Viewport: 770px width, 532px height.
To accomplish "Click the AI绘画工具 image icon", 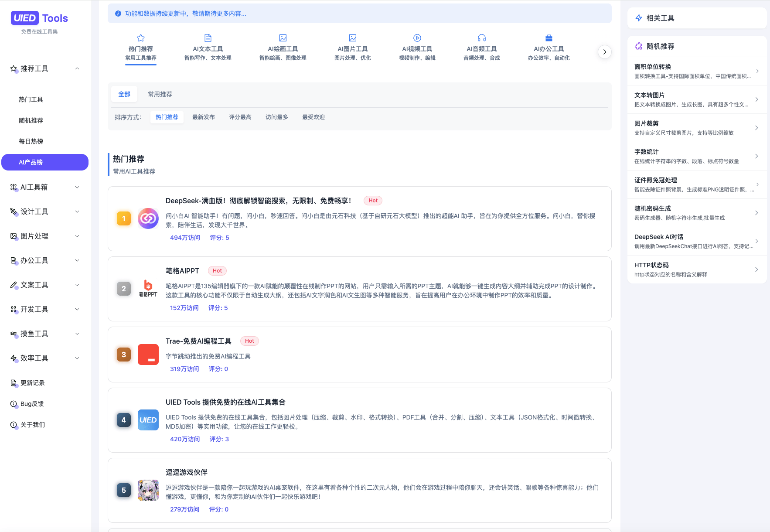I will (x=283, y=38).
